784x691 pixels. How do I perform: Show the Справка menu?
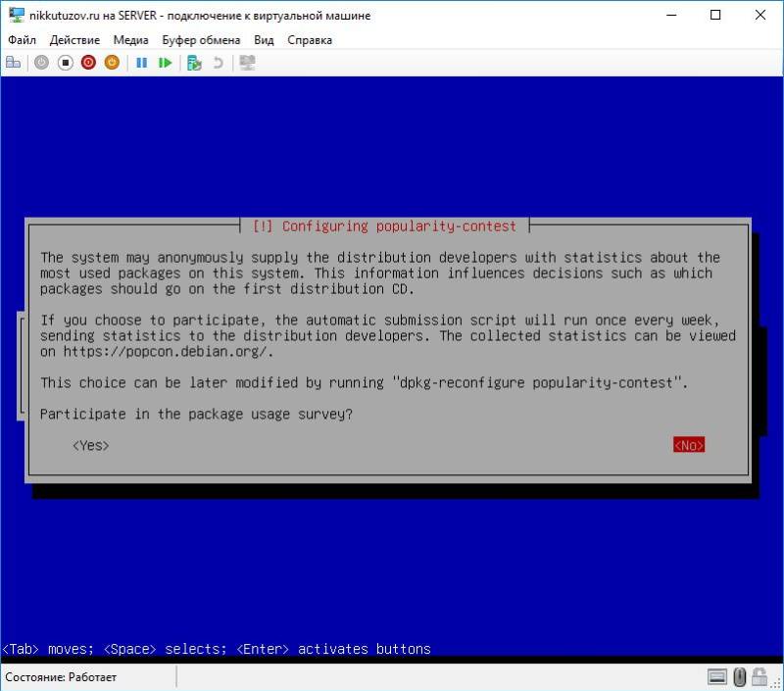pyautogui.click(x=310, y=40)
